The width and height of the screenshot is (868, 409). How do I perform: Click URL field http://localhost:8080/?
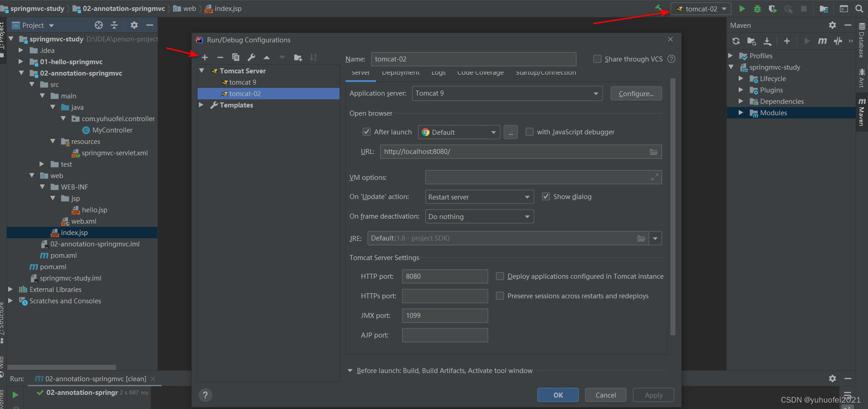click(521, 152)
